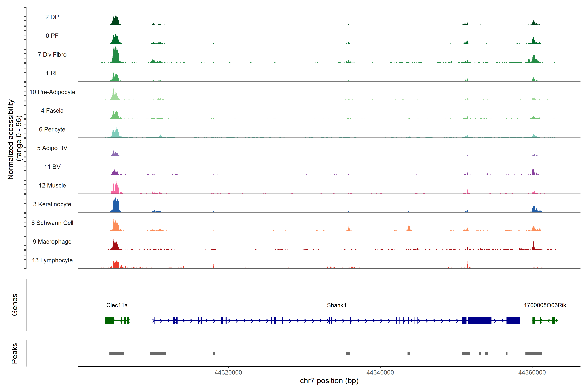Click the 44360000 x-axis tick label

[x=532, y=373]
